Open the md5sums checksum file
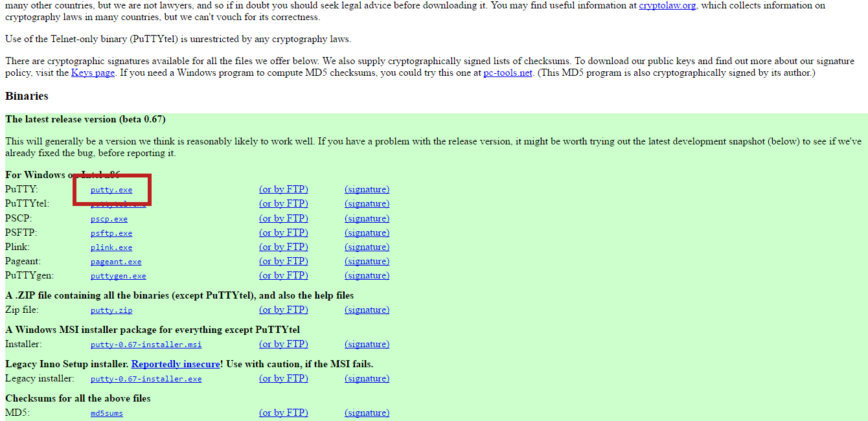Viewport: 868px width, 421px height. [107, 413]
